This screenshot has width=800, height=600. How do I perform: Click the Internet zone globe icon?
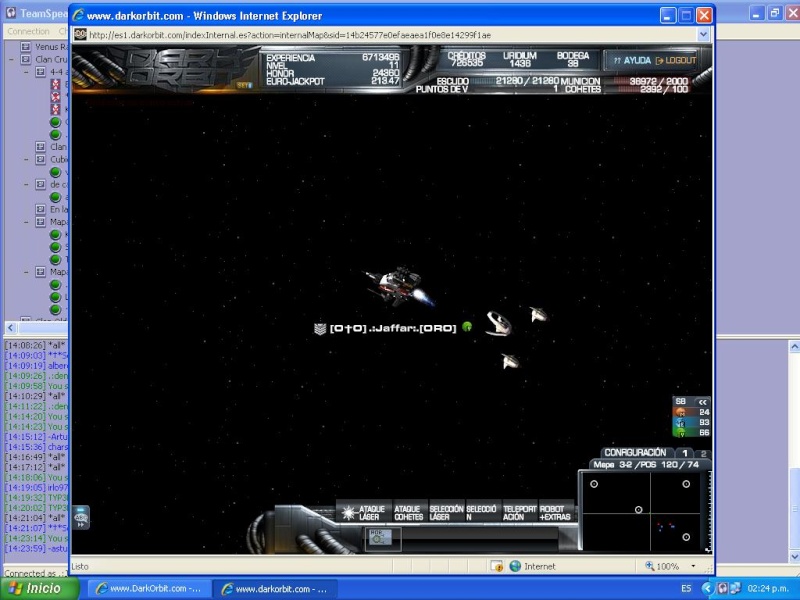click(x=515, y=566)
